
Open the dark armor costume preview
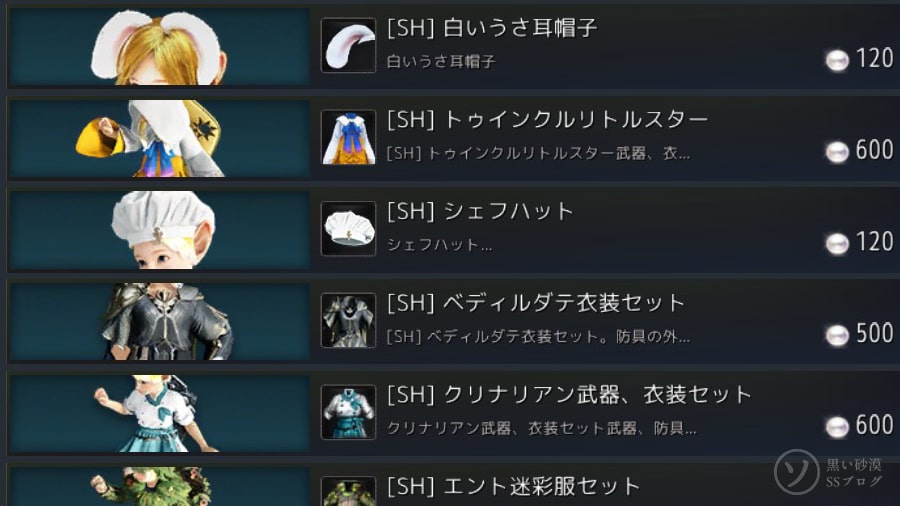[160, 322]
